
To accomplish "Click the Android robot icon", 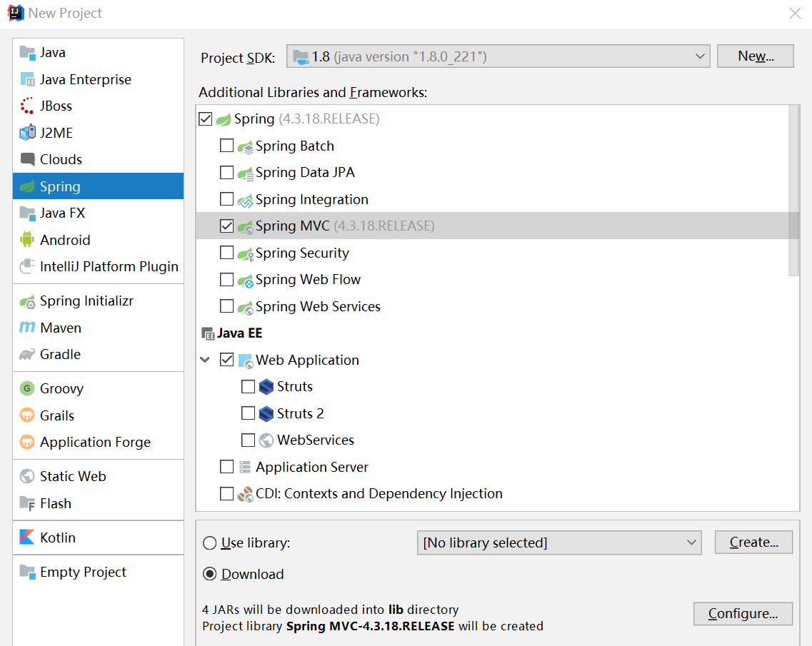I will [27, 240].
